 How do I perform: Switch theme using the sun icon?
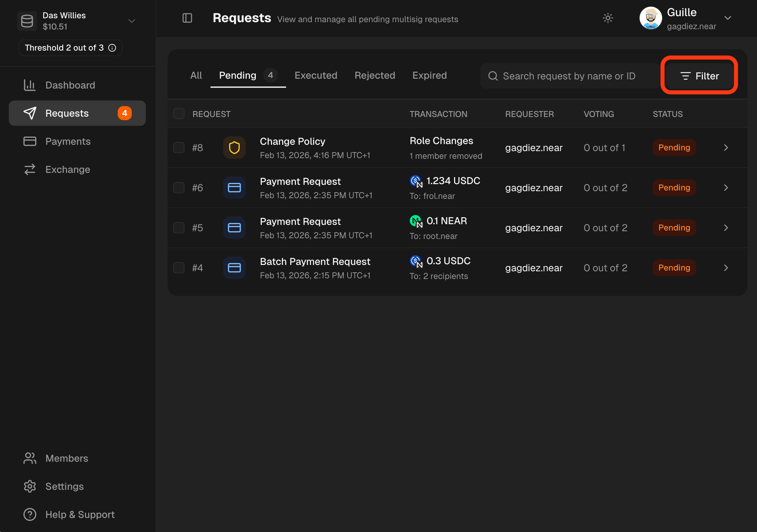[x=608, y=18]
